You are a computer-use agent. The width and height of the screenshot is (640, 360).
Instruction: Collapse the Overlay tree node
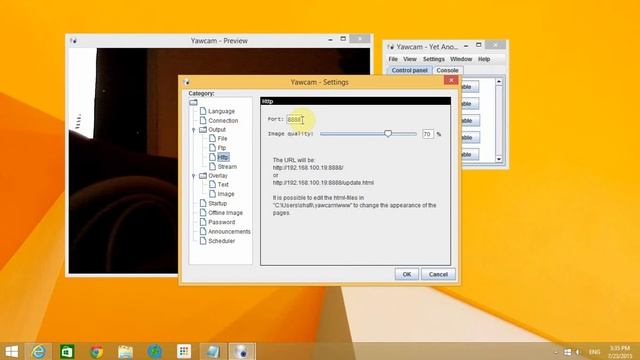click(193, 176)
